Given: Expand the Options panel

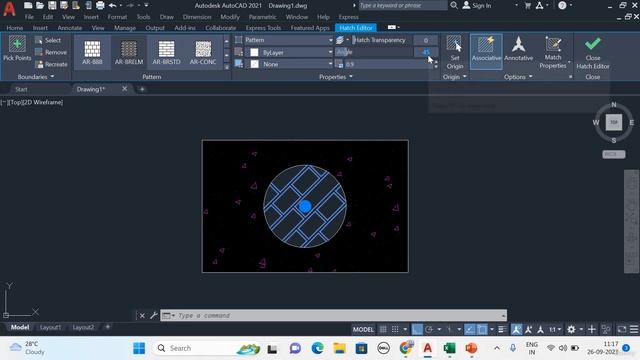Looking at the screenshot, I should tap(518, 77).
